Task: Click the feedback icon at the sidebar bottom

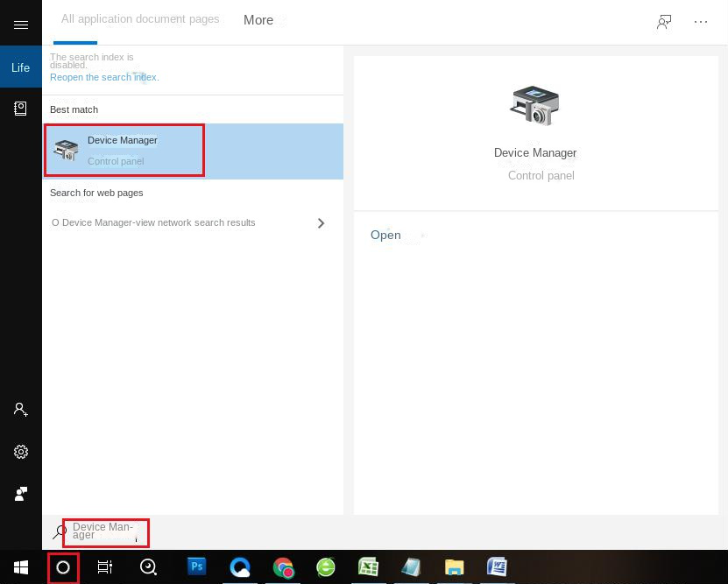Action: [20, 493]
